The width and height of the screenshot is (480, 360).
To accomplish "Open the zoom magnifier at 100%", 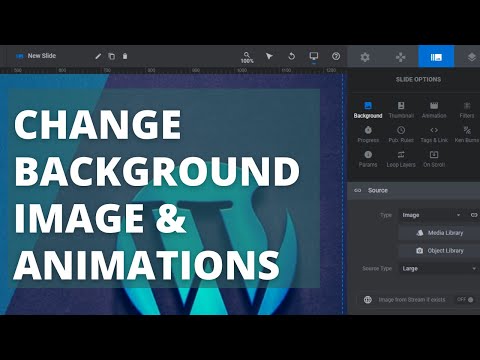I will (x=247, y=57).
